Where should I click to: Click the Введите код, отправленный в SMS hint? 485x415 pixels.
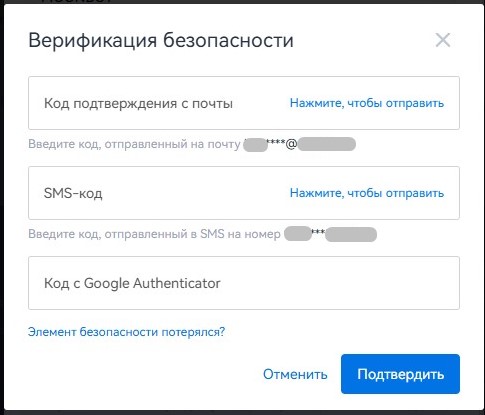point(154,234)
